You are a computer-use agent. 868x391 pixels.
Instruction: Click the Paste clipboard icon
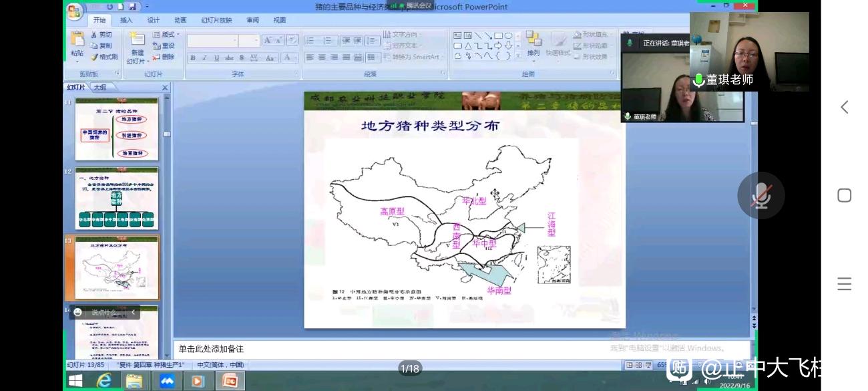[77, 39]
